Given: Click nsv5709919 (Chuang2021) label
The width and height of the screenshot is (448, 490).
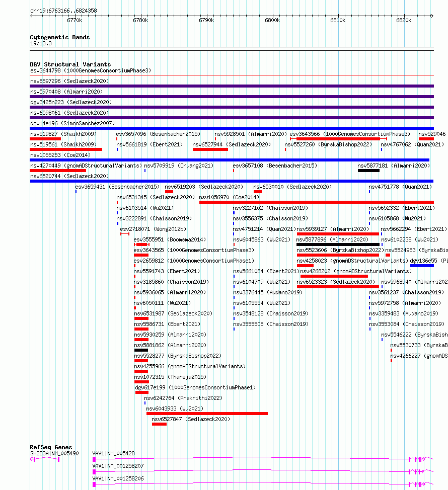Looking at the screenshot, I should click(x=179, y=166).
